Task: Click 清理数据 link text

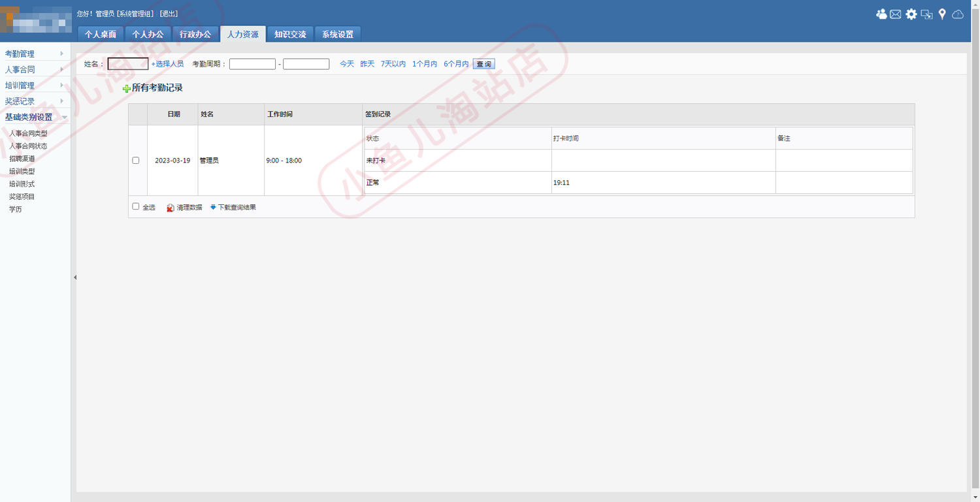Action: point(189,208)
